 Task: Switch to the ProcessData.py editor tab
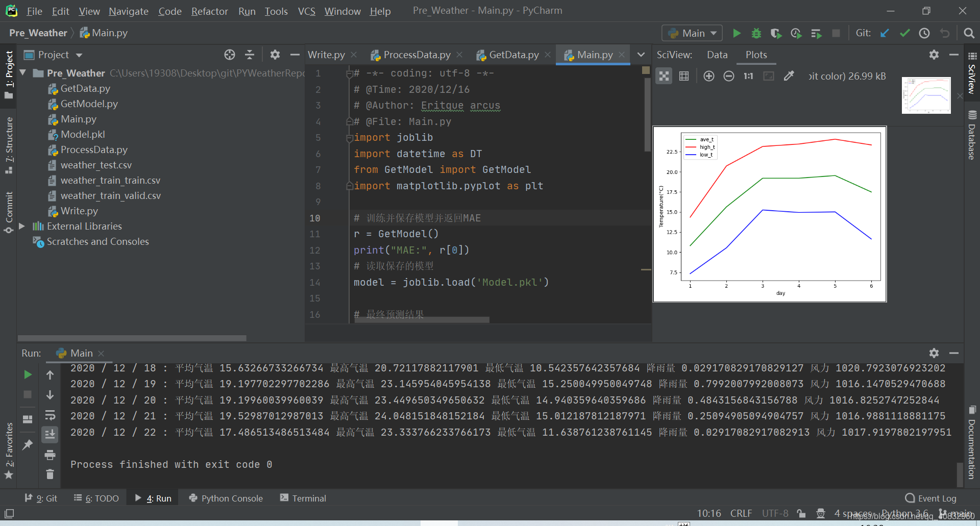point(416,55)
